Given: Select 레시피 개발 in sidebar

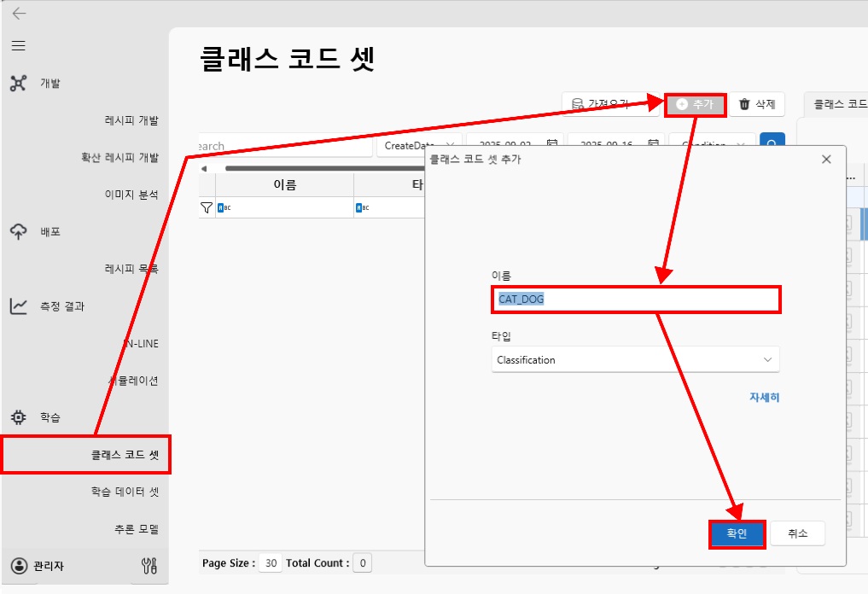Looking at the screenshot, I should [131, 120].
